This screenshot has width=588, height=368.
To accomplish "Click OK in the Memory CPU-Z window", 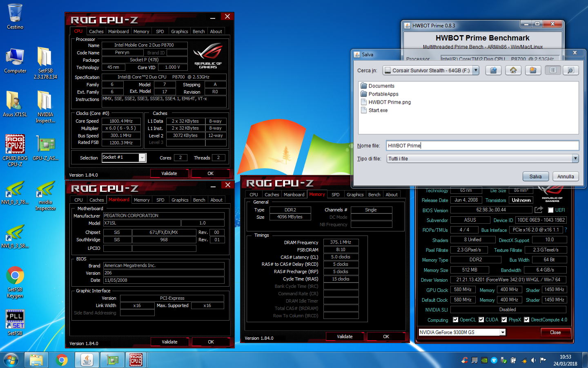I will (x=386, y=337).
